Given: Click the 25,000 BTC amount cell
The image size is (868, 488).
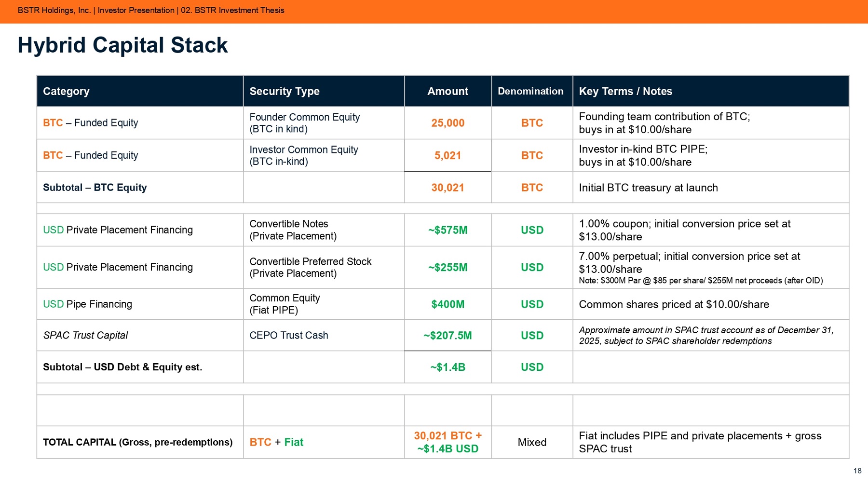Looking at the screenshot, I should pos(448,123).
